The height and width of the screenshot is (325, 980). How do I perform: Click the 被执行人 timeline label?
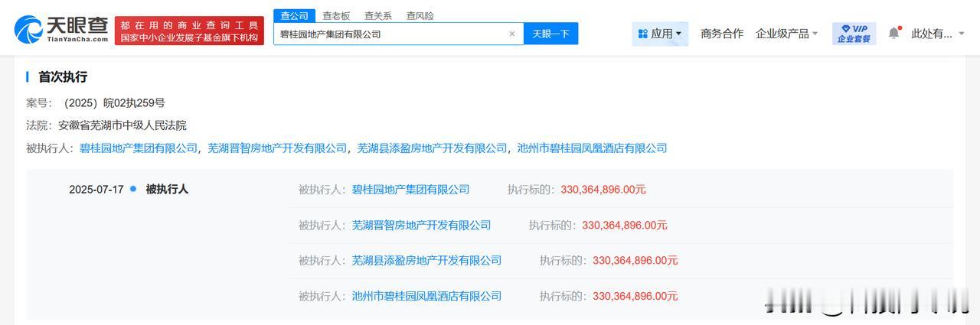click(x=167, y=189)
